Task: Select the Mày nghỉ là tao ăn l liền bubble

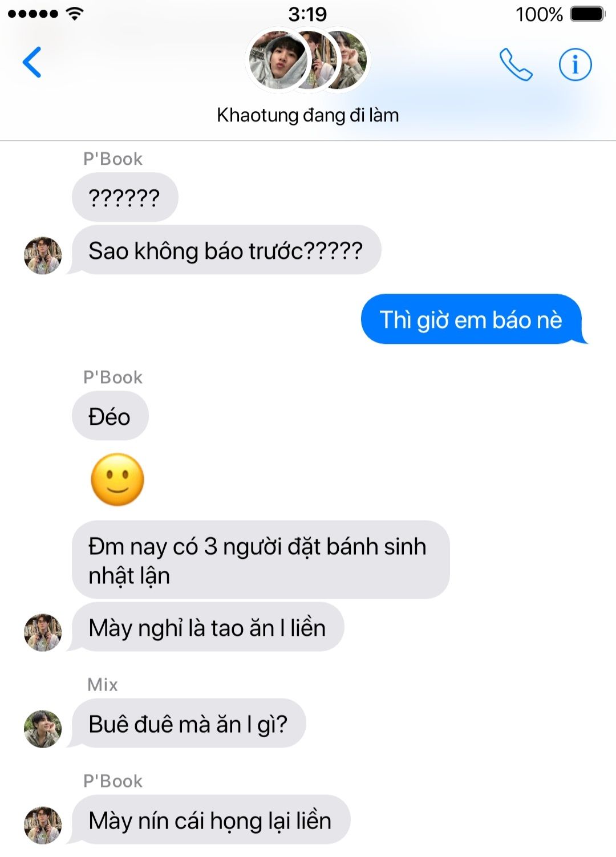Action: (x=206, y=627)
